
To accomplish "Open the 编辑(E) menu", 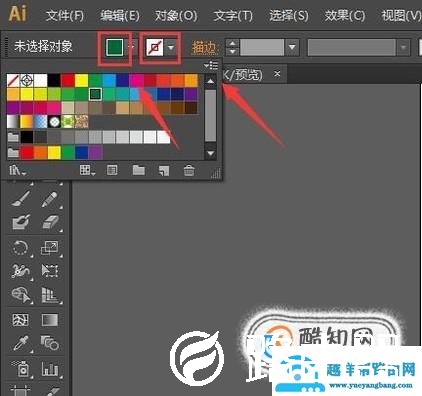I will [x=120, y=15].
